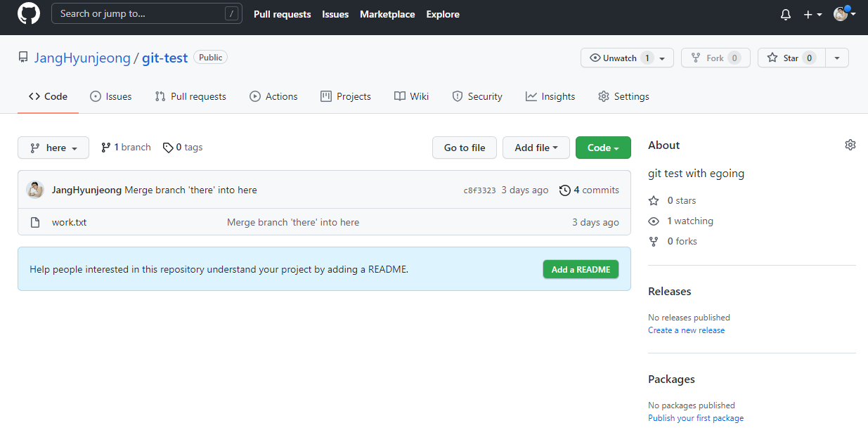Click committer avatar in commit bar

pos(35,190)
